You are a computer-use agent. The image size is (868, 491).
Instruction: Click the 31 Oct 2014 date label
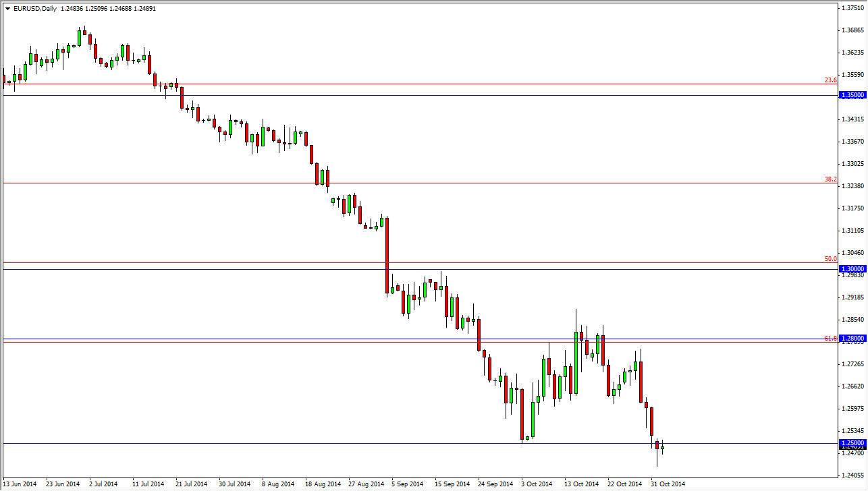pyautogui.click(x=670, y=484)
